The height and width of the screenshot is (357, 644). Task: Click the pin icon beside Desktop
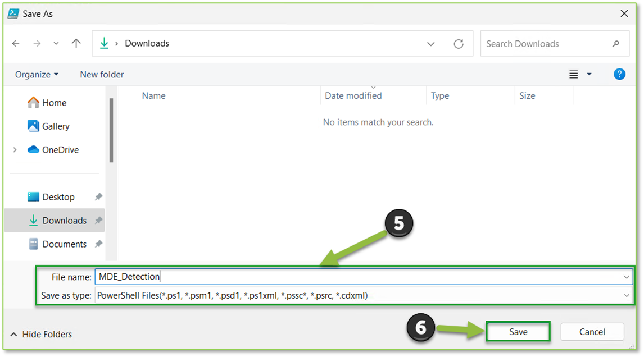pyautogui.click(x=98, y=197)
